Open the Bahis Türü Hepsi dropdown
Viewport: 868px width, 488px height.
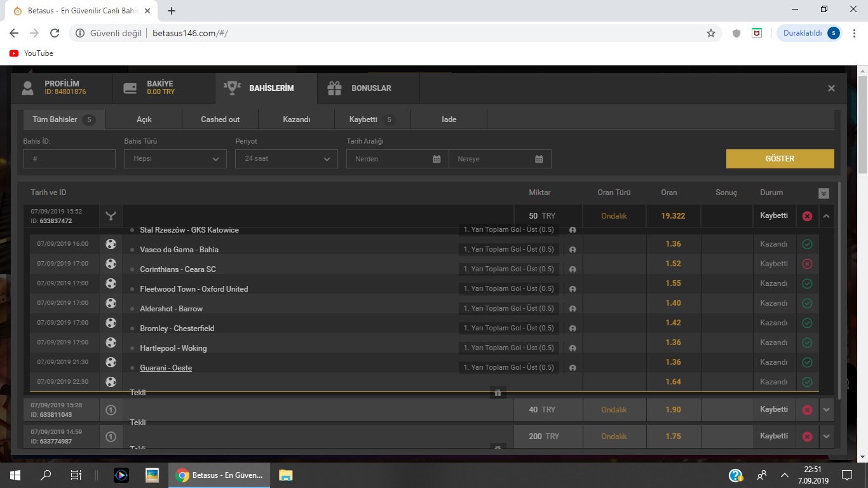[x=175, y=159]
